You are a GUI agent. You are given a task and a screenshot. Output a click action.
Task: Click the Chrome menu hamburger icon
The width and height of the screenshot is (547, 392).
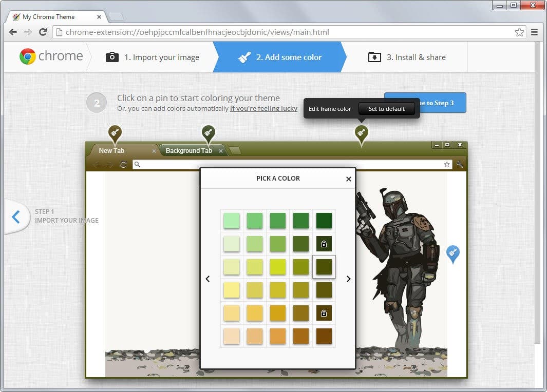pyautogui.click(x=534, y=32)
